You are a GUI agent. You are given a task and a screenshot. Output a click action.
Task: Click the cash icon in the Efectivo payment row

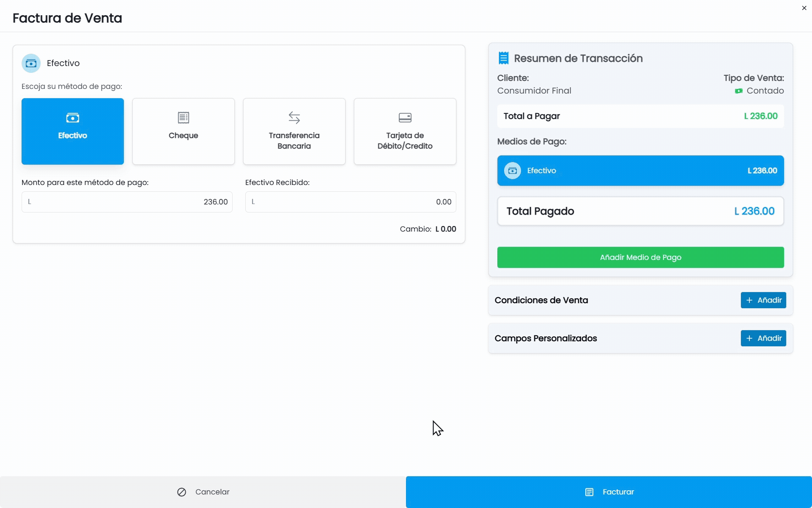pyautogui.click(x=513, y=171)
